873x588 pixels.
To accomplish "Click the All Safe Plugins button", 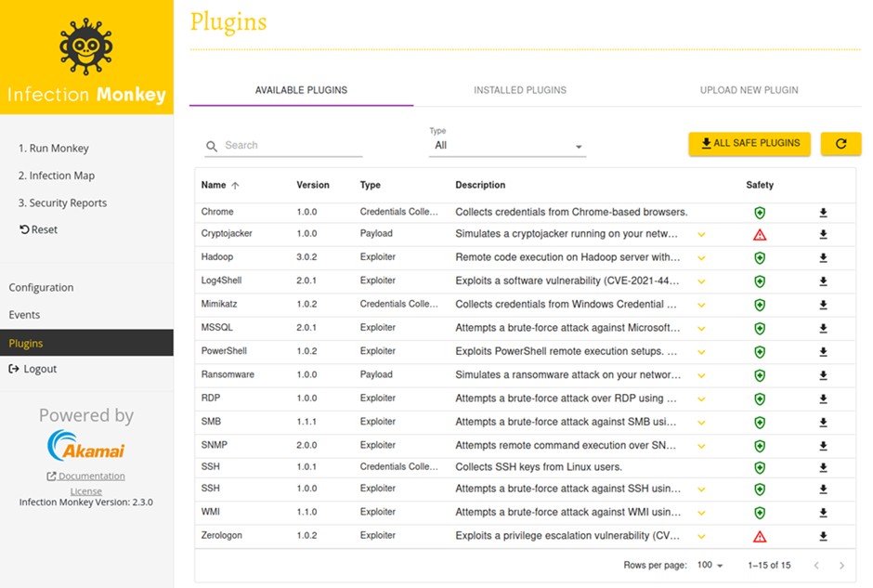I will click(x=749, y=143).
